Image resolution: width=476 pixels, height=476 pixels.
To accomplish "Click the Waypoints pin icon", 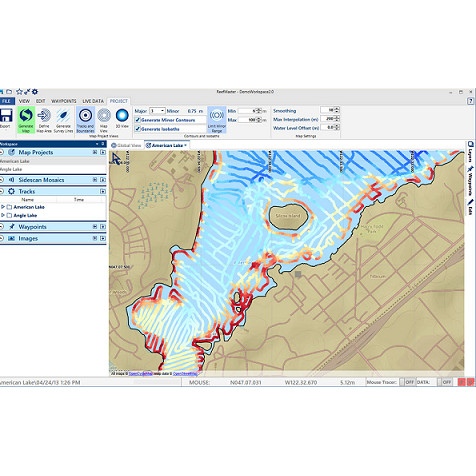I will (x=12, y=227).
